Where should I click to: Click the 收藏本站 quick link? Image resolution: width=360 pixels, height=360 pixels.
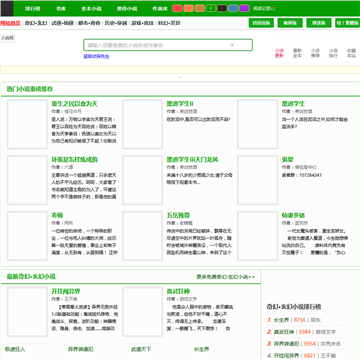(351, 53)
